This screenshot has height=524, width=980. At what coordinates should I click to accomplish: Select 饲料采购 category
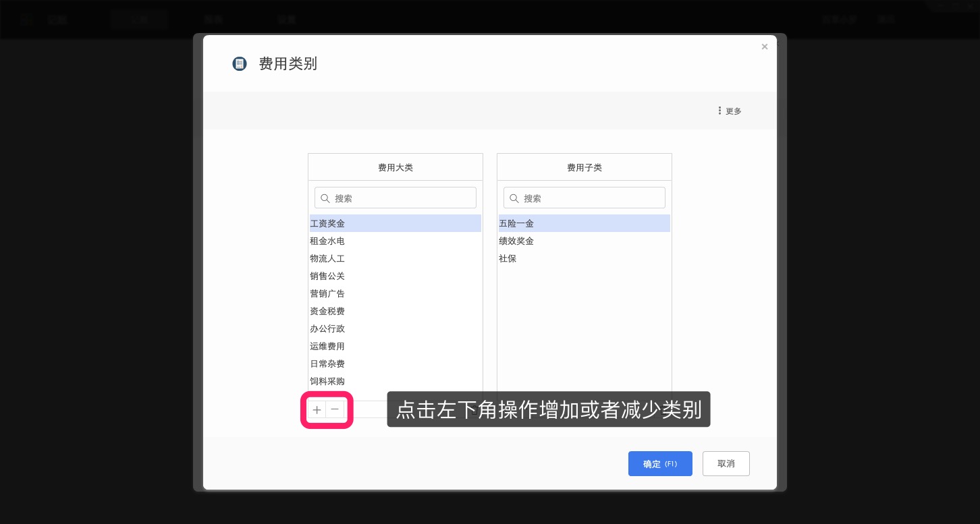[396, 381]
